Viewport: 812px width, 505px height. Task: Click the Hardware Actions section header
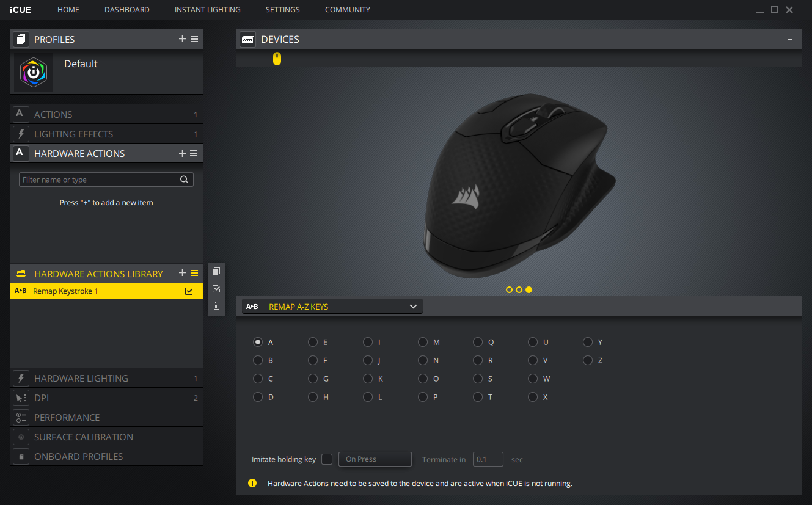pos(106,153)
